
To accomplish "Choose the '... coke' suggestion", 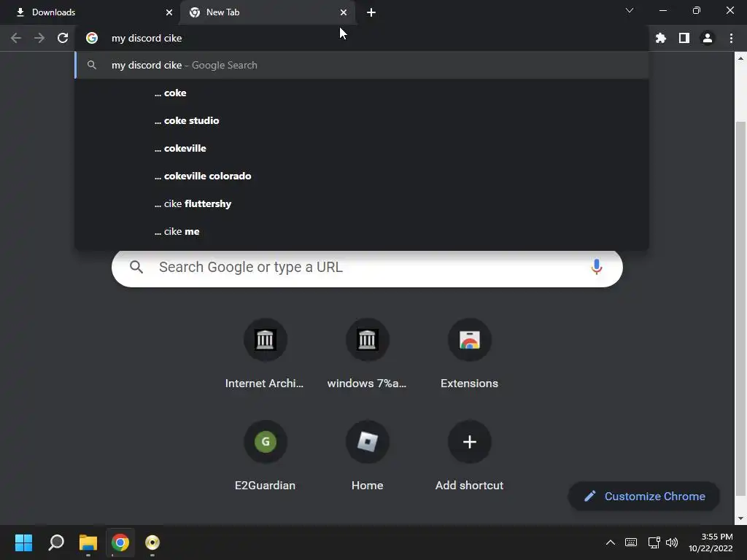I will [362, 93].
